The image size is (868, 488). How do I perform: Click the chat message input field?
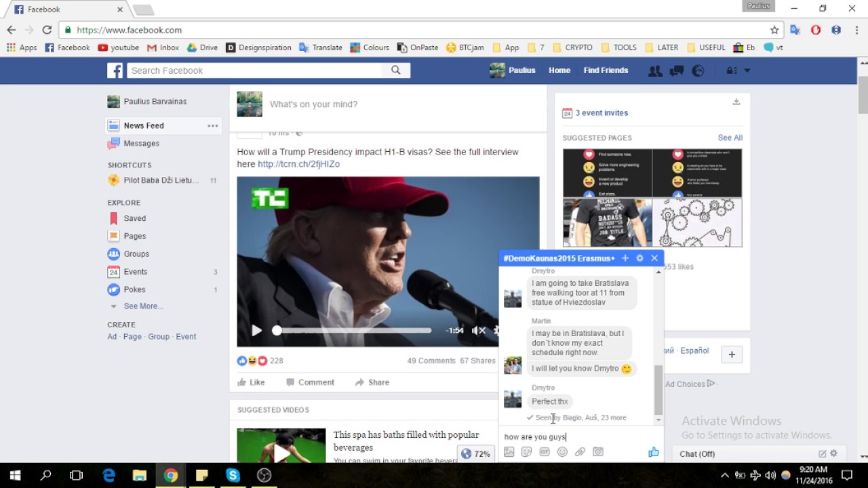tap(580, 436)
